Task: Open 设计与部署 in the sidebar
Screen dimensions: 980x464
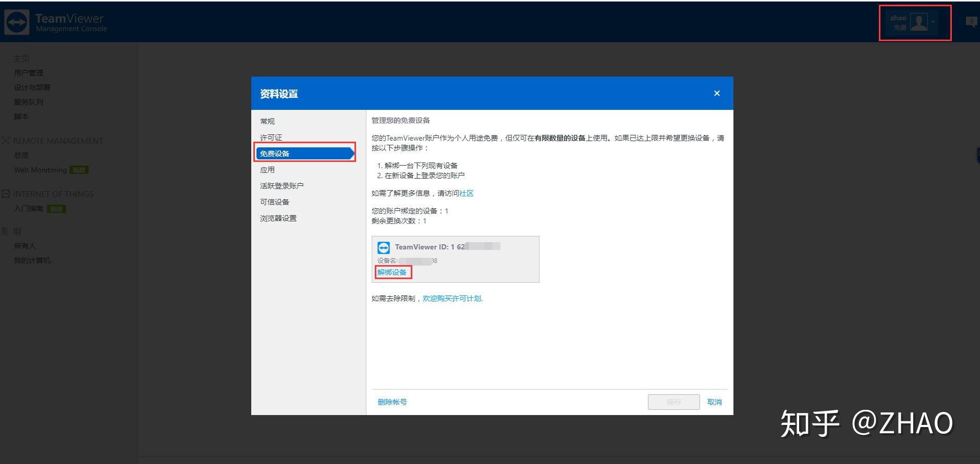Action: tap(32, 87)
